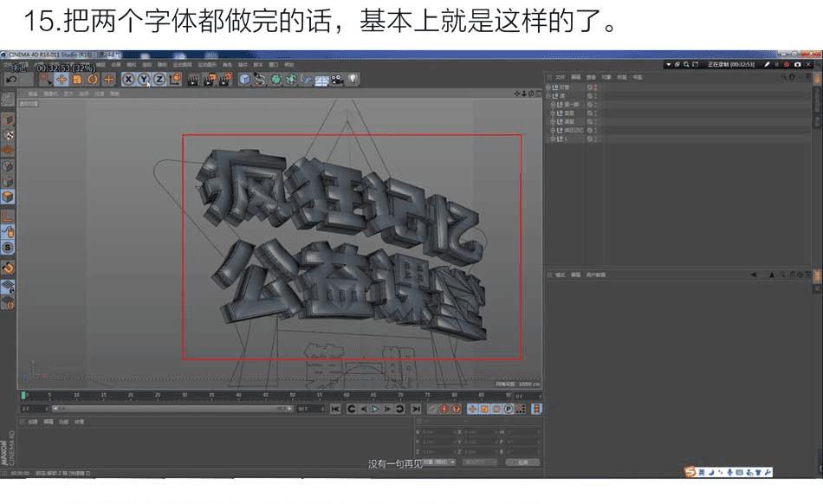The height and width of the screenshot is (504, 823).
Task: Play the animation forward
Action: 375,409
